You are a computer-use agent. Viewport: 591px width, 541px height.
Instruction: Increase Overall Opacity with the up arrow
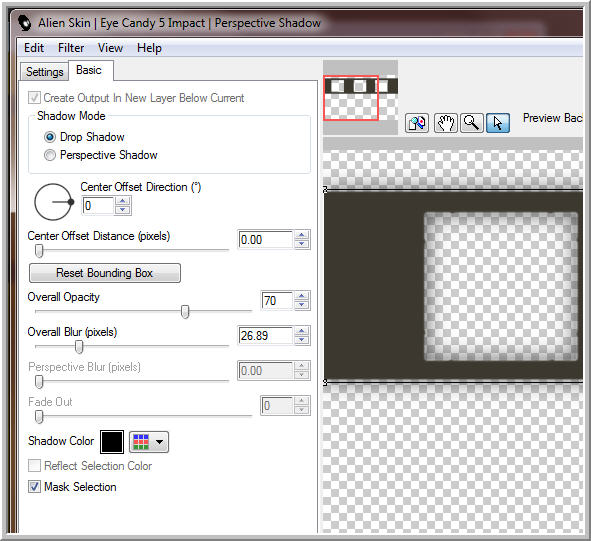coord(302,296)
